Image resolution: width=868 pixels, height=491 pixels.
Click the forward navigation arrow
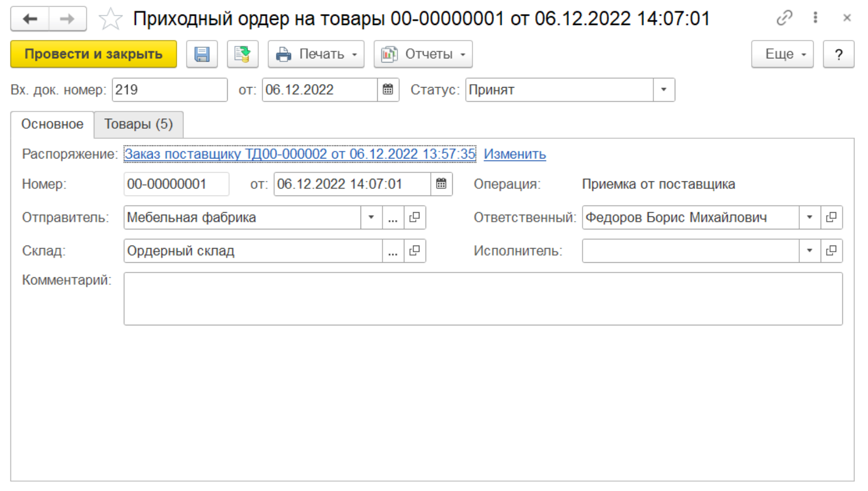(x=67, y=19)
